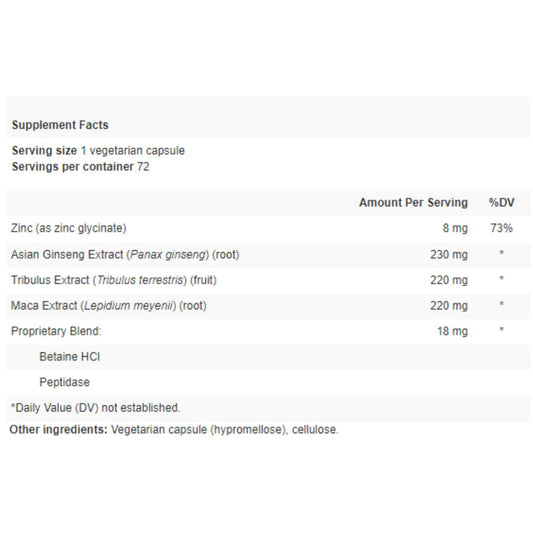Select the Zinc (as zinc glycinate) row
The width and height of the screenshot is (533, 533).
pos(269,228)
